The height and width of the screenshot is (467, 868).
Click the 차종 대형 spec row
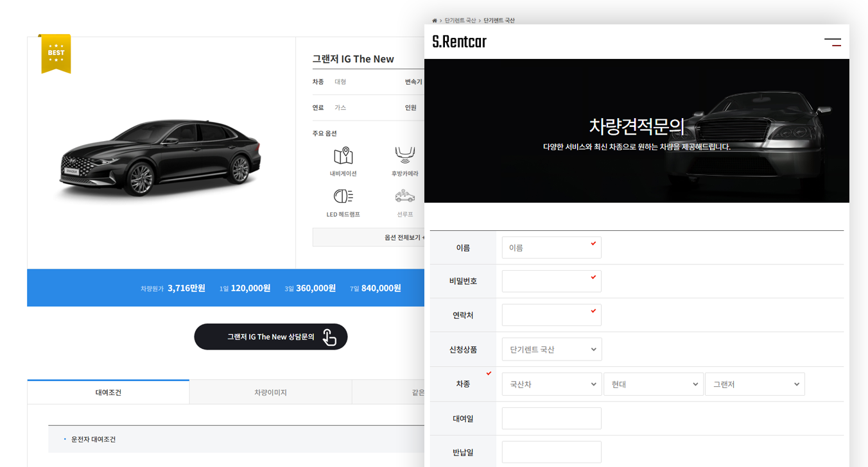(329, 82)
